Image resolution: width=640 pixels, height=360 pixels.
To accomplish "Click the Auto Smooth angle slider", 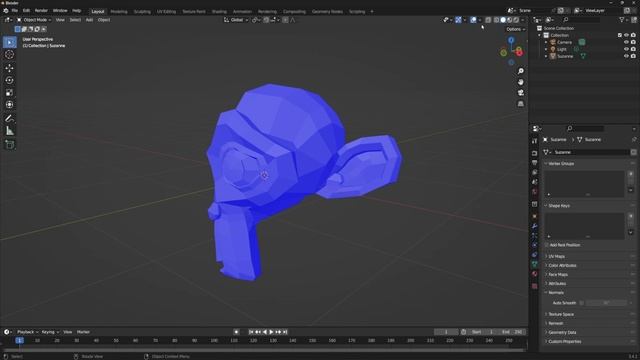I will [606, 303].
